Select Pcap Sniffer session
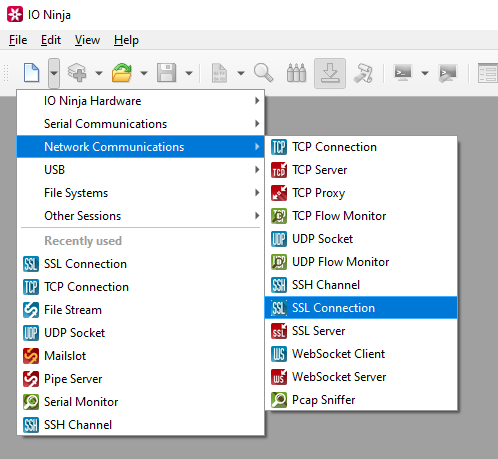 pyautogui.click(x=361, y=400)
